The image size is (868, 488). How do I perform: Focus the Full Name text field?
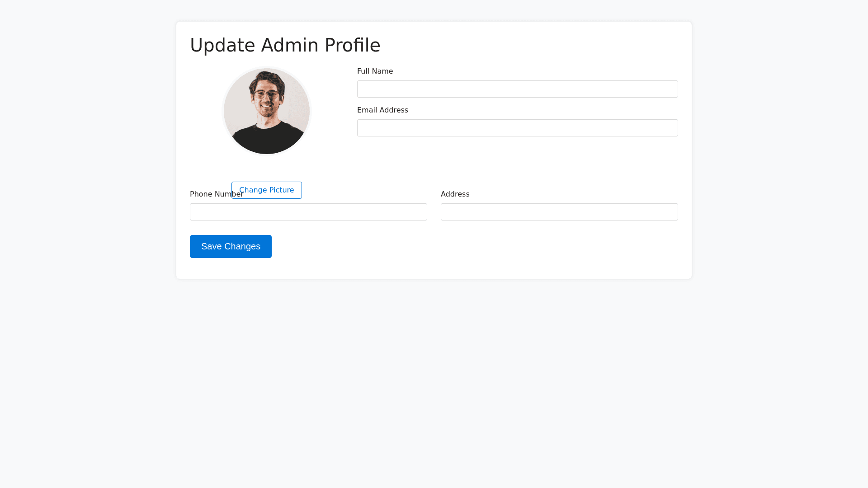pyautogui.click(x=517, y=89)
